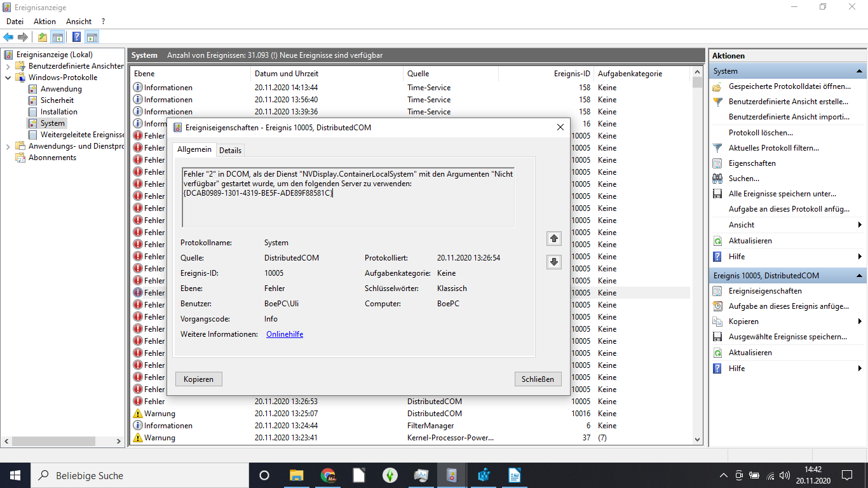Sort by the 'Datum und Uhrzeit' column header
868x488 pixels.
(327, 74)
